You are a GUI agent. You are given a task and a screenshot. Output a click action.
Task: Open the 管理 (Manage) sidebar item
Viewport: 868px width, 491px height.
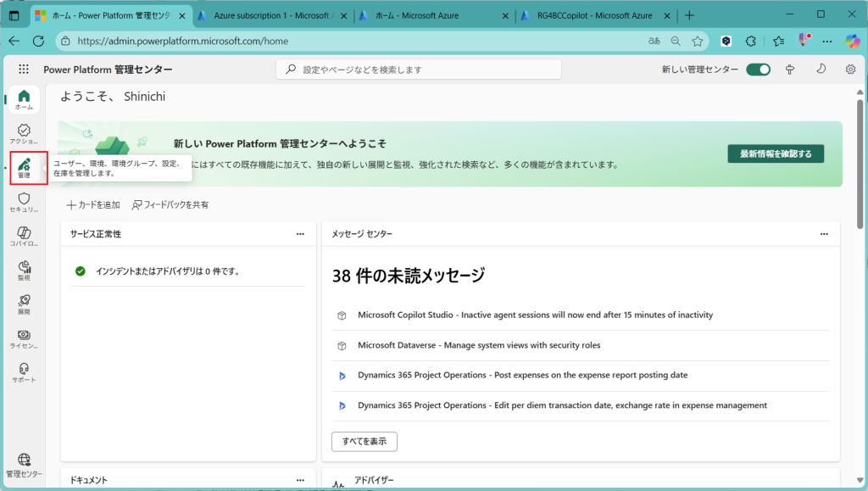pyautogui.click(x=24, y=168)
